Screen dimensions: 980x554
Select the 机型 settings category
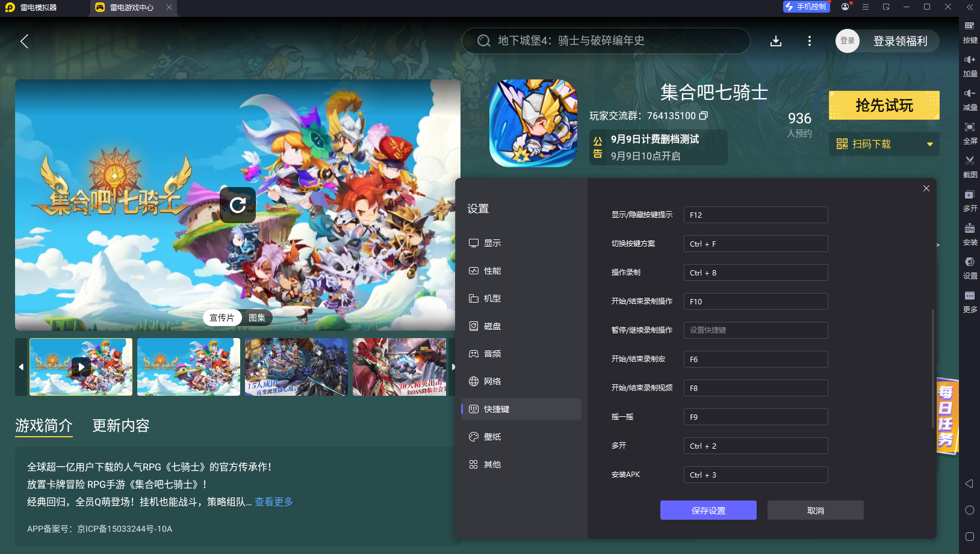point(521,298)
